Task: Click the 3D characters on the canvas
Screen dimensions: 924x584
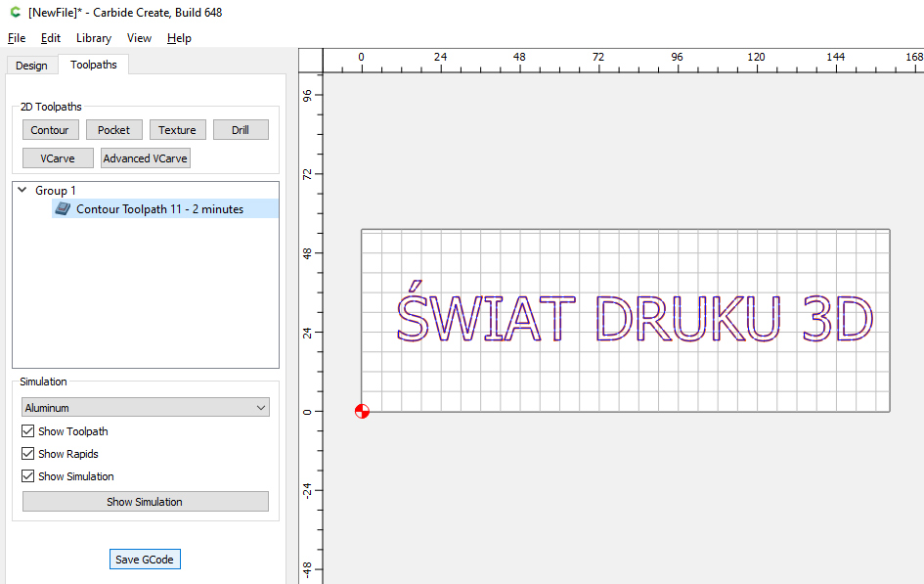Action: 837,318
